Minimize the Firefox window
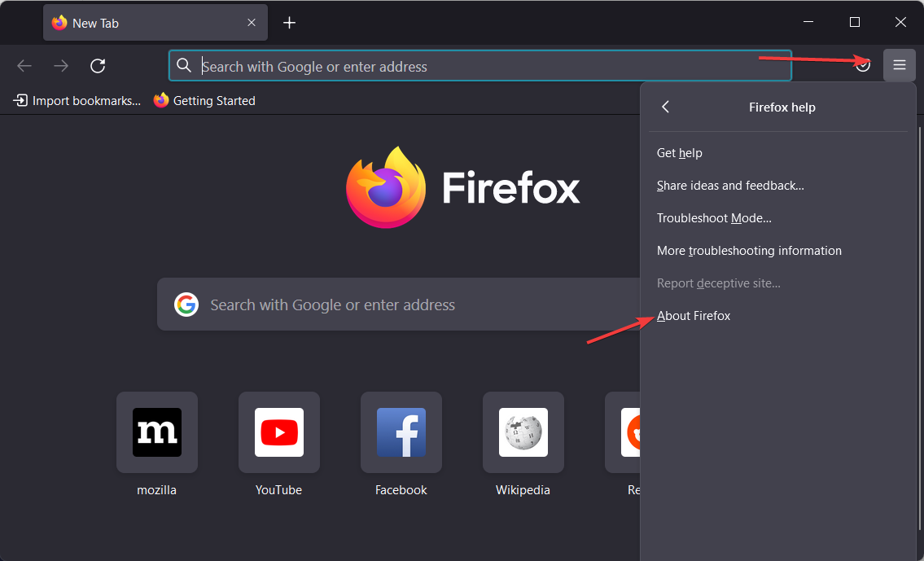The image size is (924, 561). [x=808, y=23]
